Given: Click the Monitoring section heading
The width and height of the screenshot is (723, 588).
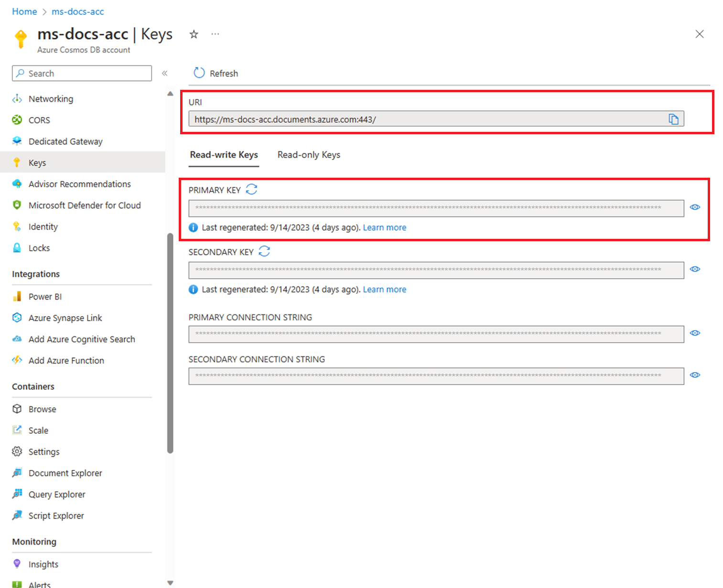Looking at the screenshot, I should pyautogui.click(x=34, y=542).
